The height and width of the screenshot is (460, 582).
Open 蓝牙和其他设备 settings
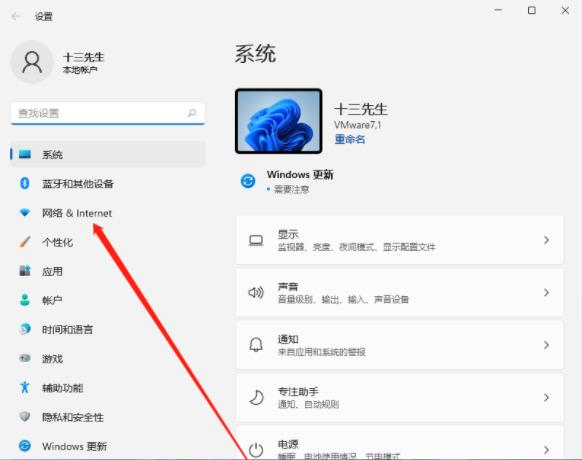click(108, 183)
